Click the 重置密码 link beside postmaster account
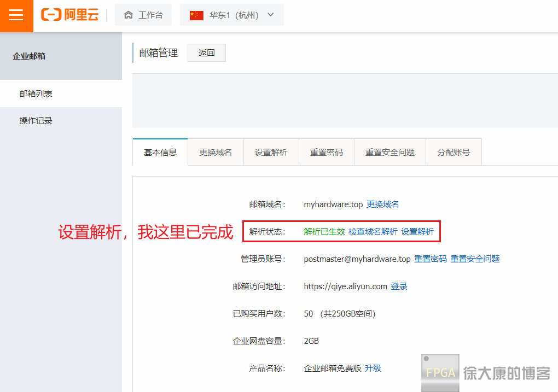Screen dimensions: 558x392 (430, 259)
